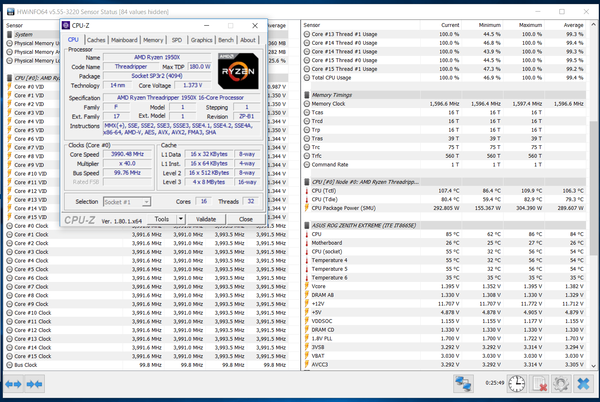The height and width of the screenshot is (402, 600).
Task: Select the CPU (socket) temperature row
Action: pyautogui.click(x=445, y=252)
